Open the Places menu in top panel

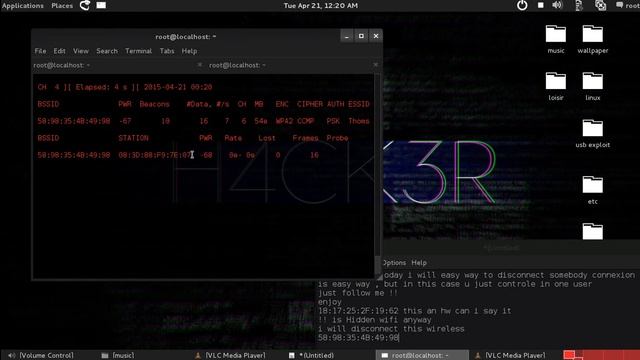(62, 6)
